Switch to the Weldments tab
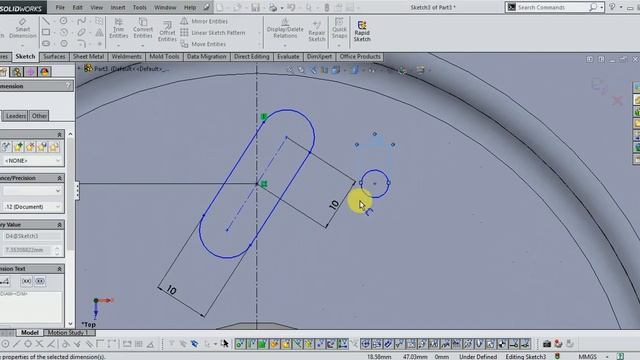 [127, 57]
